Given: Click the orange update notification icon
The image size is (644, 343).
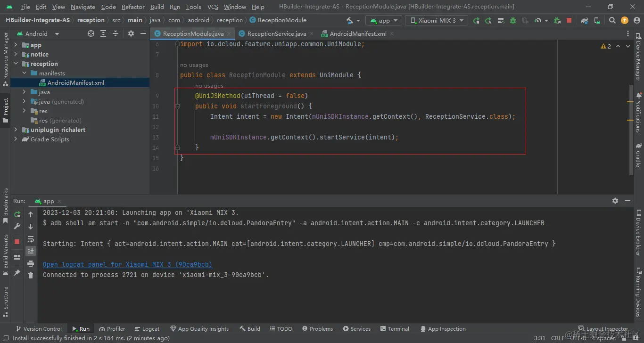Looking at the screenshot, I should click(625, 20).
